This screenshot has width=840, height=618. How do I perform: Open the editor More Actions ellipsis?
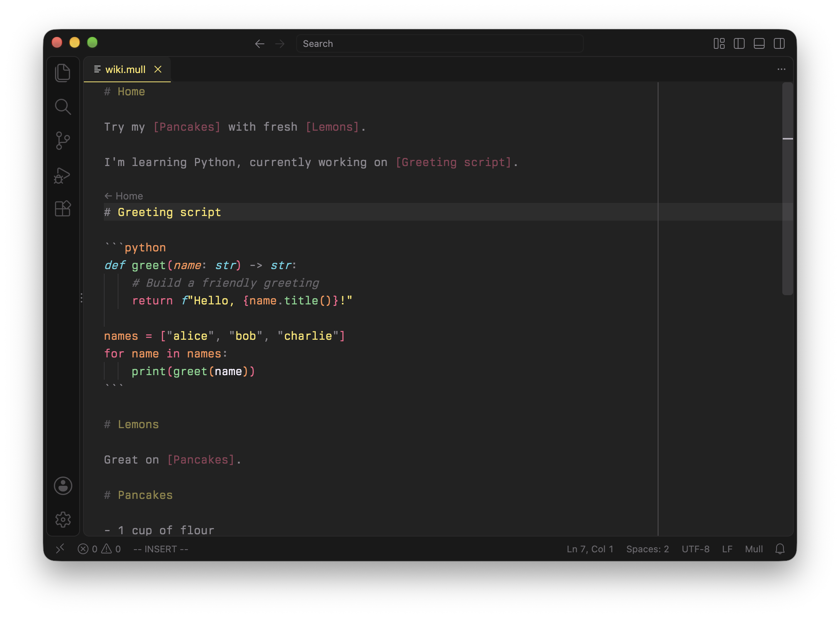click(x=781, y=69)
